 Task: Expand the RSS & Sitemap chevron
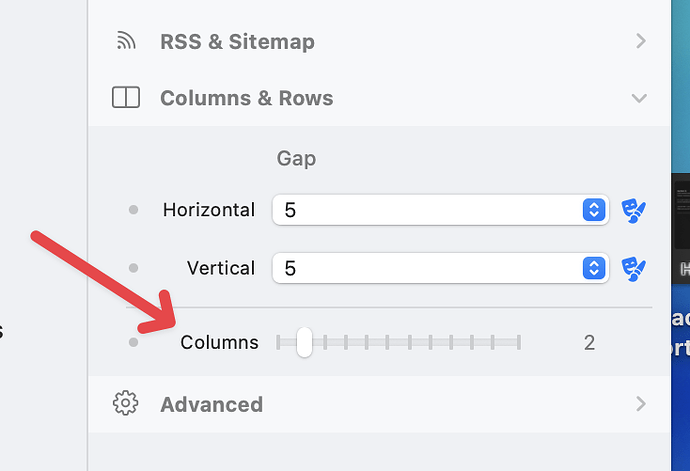pyautogui.click(x=640, y=41)
